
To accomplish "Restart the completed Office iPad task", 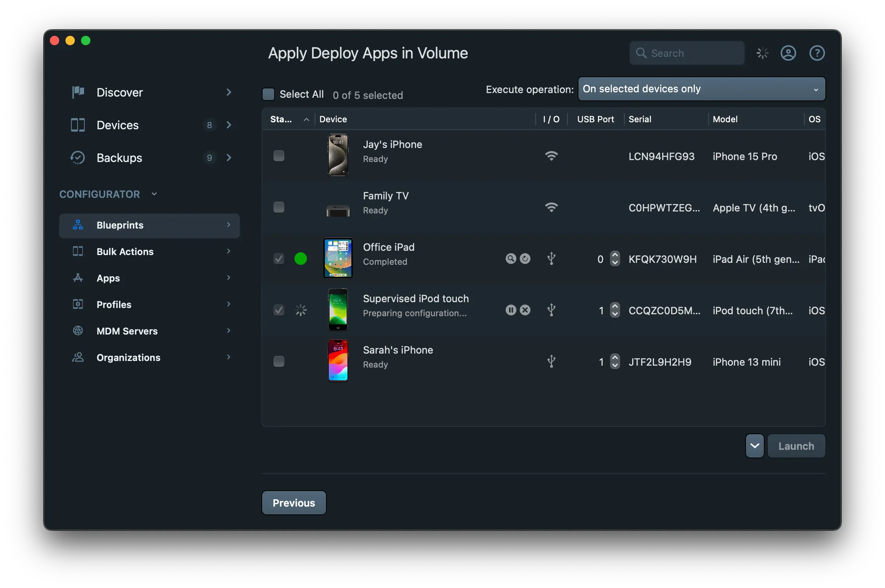I will coord(525,258).
